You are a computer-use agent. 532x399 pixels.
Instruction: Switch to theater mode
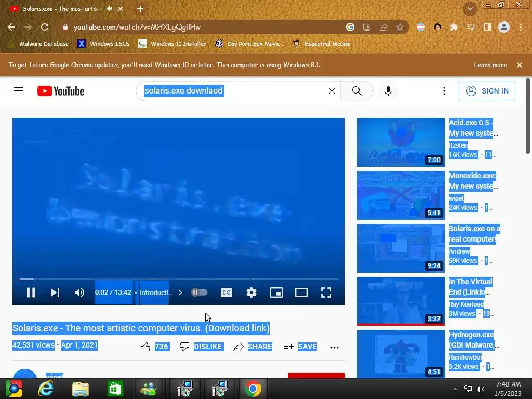click(x=301, y=292)
